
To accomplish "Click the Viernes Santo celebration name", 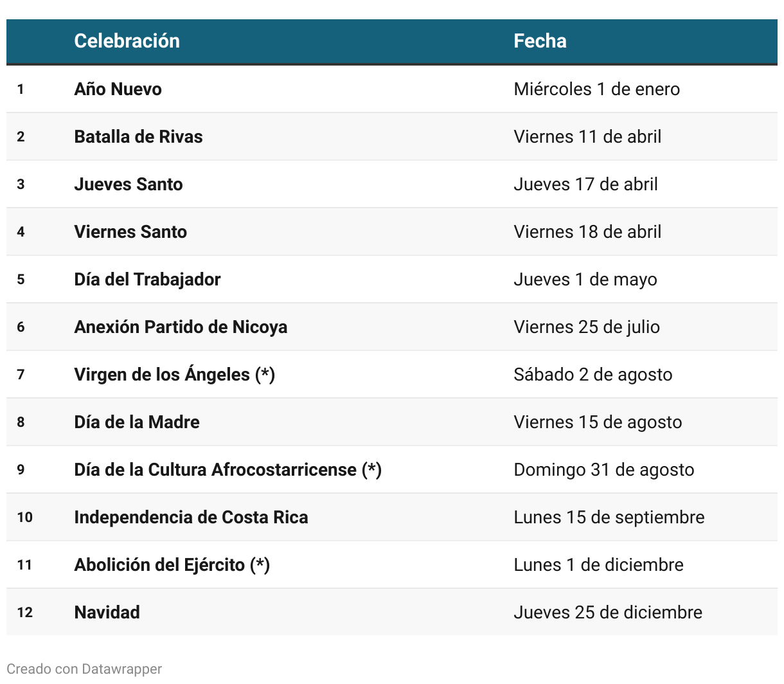I will (x=130, y=232).
